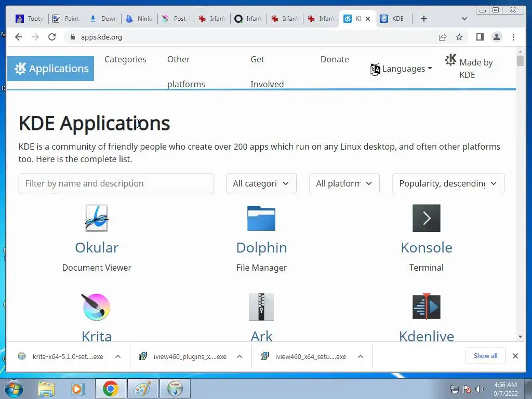
Task: Open a new browser tab
Action: coord(424,19)
